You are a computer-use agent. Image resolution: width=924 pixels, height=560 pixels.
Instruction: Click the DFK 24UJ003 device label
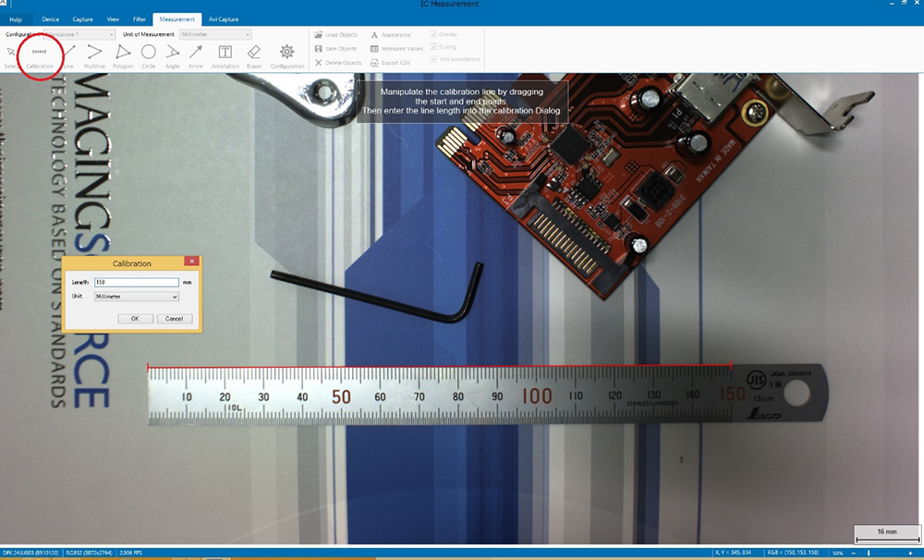(x=30, y=553)
